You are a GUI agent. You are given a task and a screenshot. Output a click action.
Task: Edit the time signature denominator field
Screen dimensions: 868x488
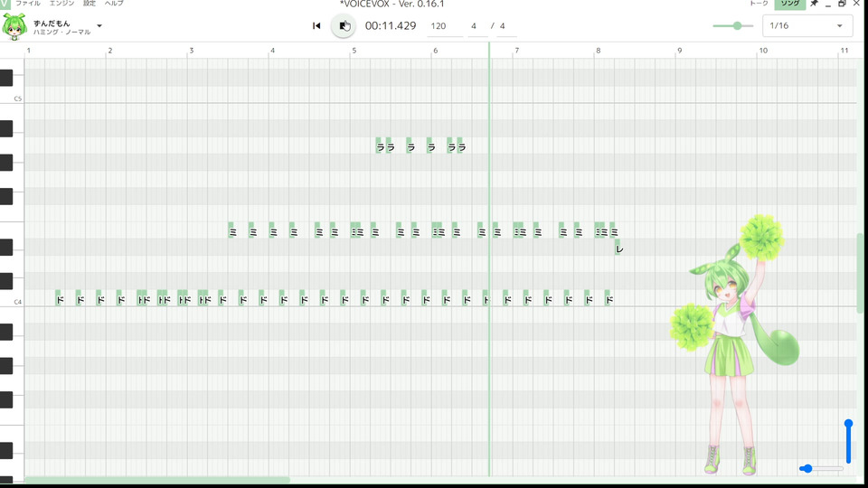(x=506, y=26)
